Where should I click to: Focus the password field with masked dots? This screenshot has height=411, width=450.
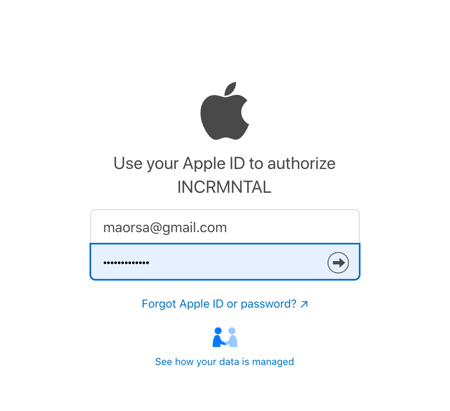pyautogui.click(x=225, y=262)
